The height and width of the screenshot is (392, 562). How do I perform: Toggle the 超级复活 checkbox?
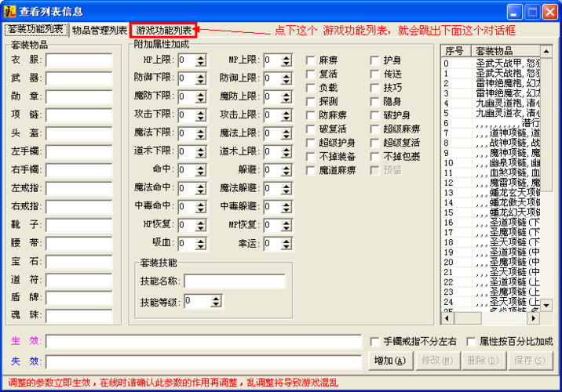[x=376, y=143]
